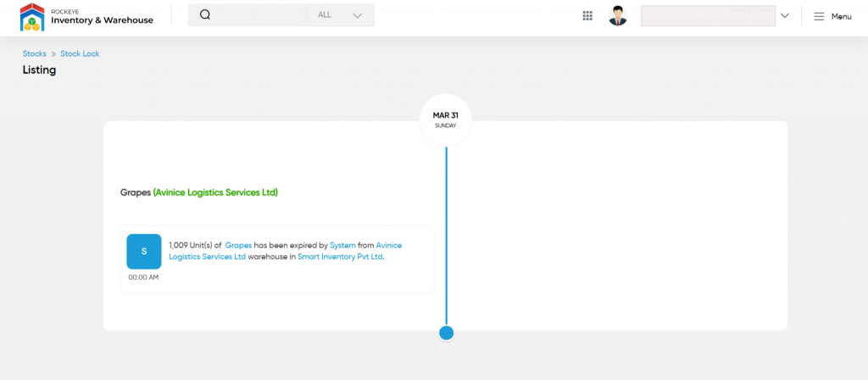This screenshot has height=380, width=868.
Task: Click the Rockeye Inventory & Warehouse logo
Action: (87, 17)
